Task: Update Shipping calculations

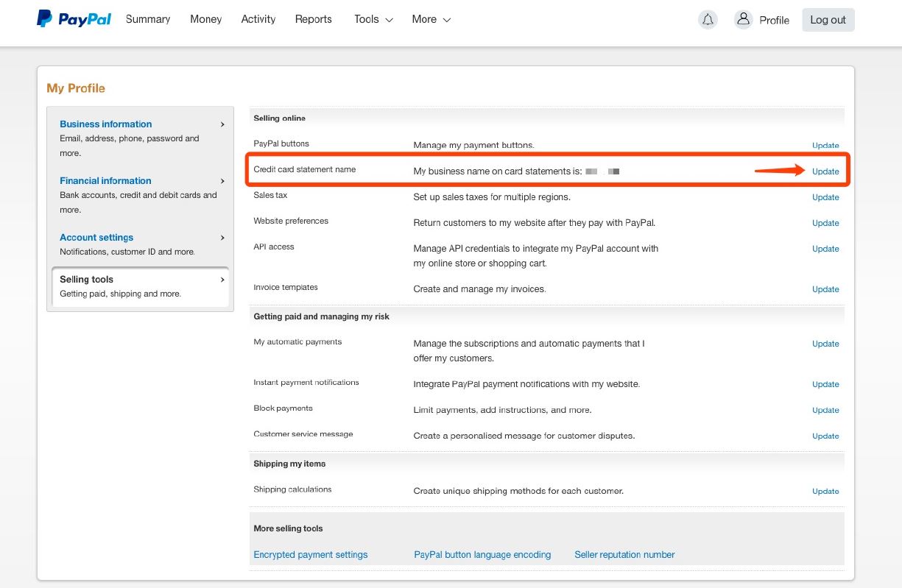Action: (x=825, y=491)
